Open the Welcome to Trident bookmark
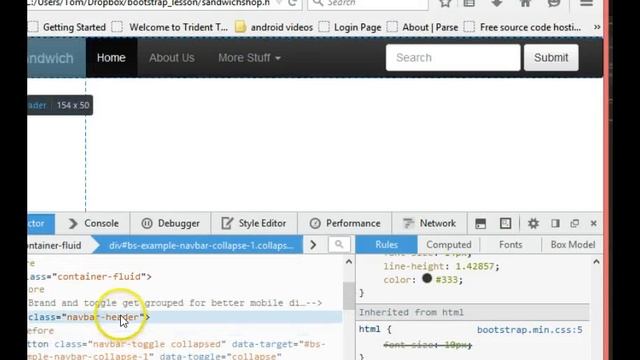Screen dimensions: 640x360 pos(170,27)
